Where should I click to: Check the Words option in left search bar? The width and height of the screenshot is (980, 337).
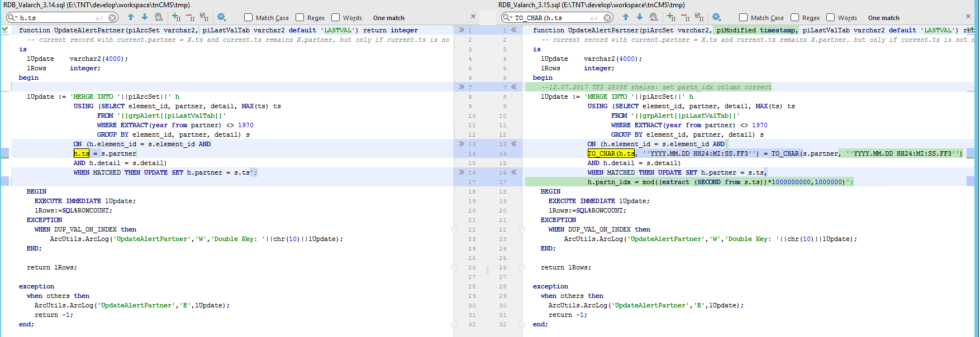[x=336, y=18]
